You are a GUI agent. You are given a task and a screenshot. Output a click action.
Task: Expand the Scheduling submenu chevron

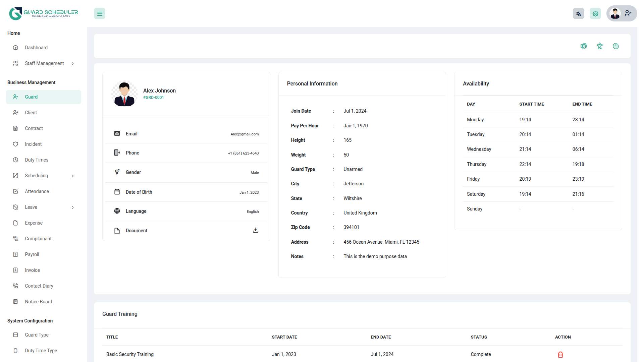[73, 176]
